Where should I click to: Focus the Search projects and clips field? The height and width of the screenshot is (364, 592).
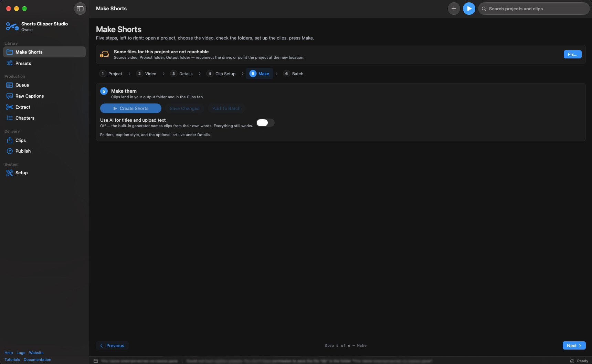point(534,9)
